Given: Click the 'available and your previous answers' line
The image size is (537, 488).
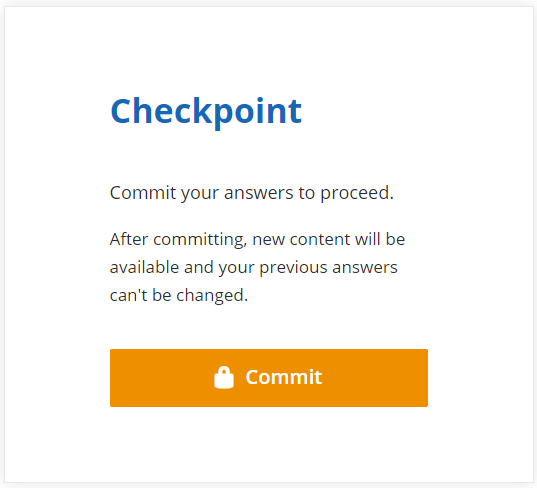Looking at the screenshot, I should 254,267.
